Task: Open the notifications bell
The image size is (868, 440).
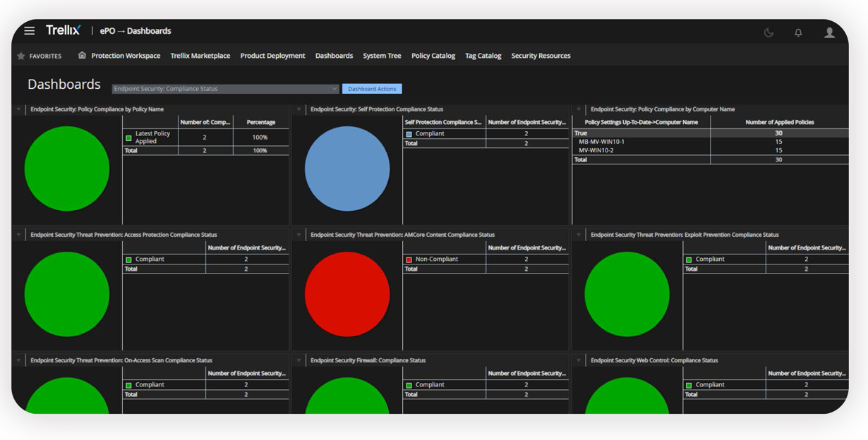Action: [x=798, y=32]
